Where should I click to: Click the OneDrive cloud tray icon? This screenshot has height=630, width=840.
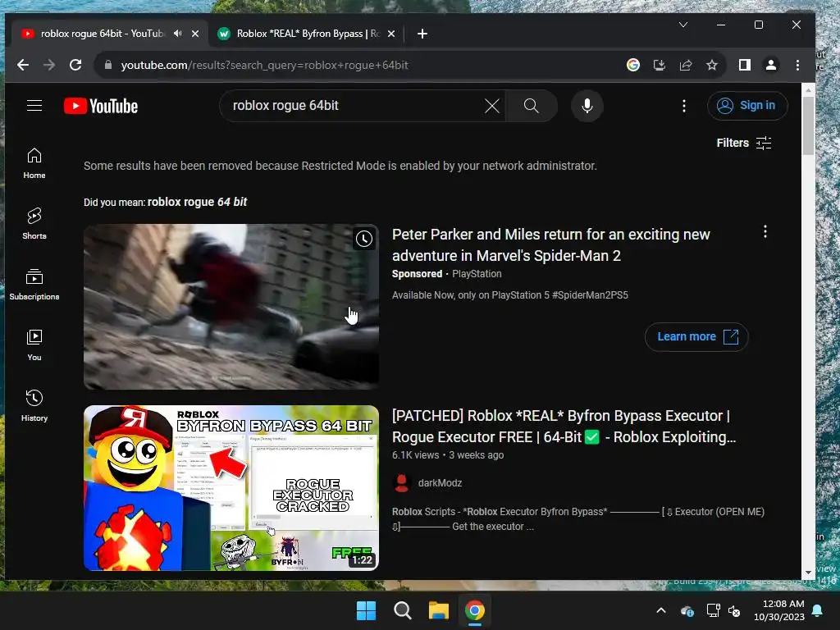pos(687,610)
